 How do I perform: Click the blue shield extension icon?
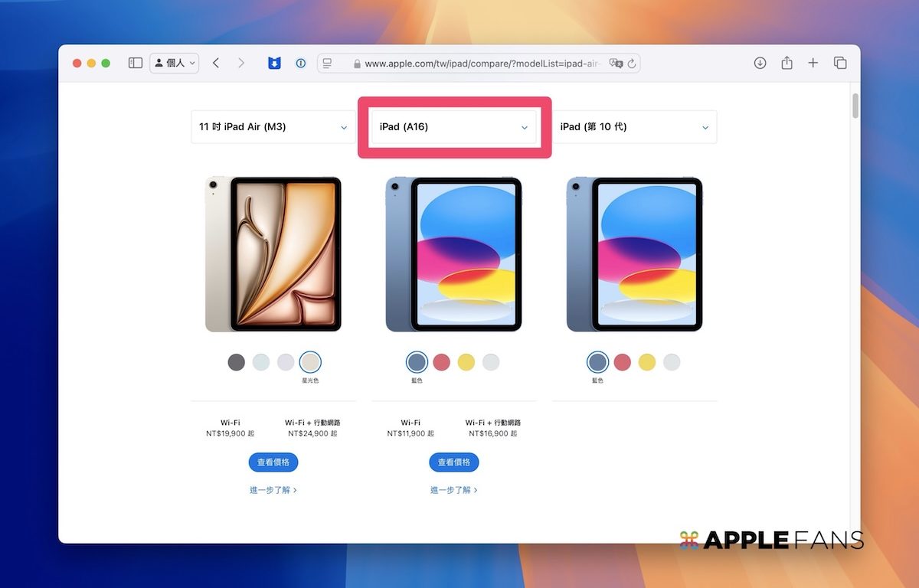[274, 64]
